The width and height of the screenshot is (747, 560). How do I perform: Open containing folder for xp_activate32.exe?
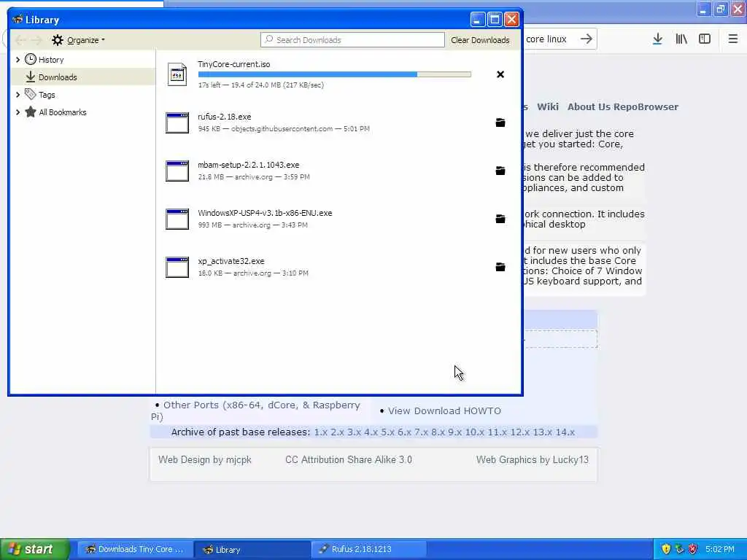[500, 267]
